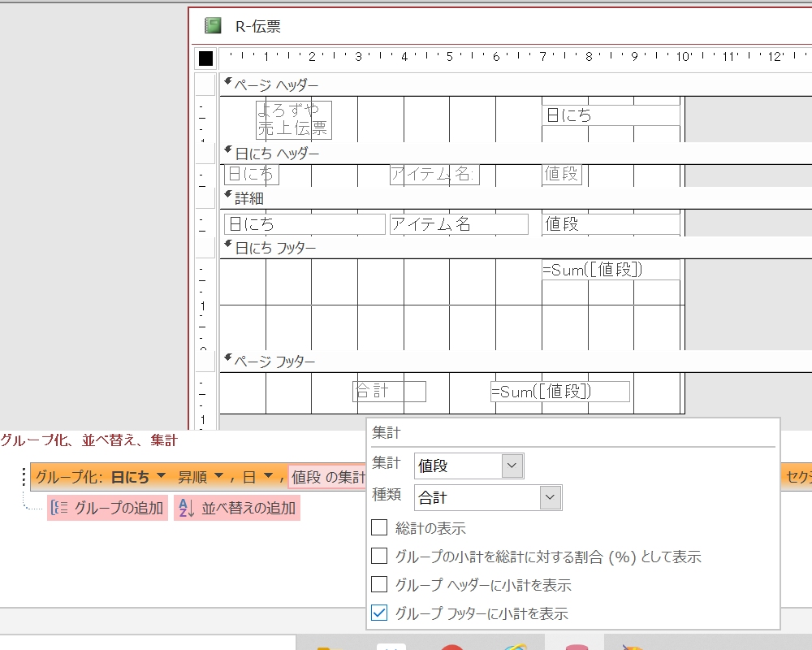Enable 総計の表示 checkbox
Viewport: 812px width, 650px height.
(379, 527)
